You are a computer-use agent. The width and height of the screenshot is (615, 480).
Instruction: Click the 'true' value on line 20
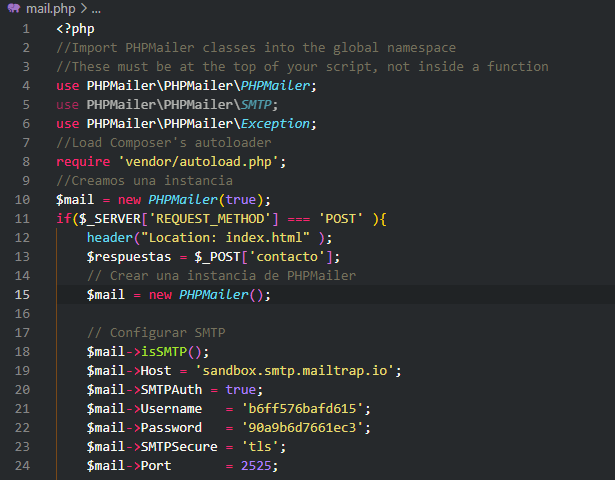[241, 390]
